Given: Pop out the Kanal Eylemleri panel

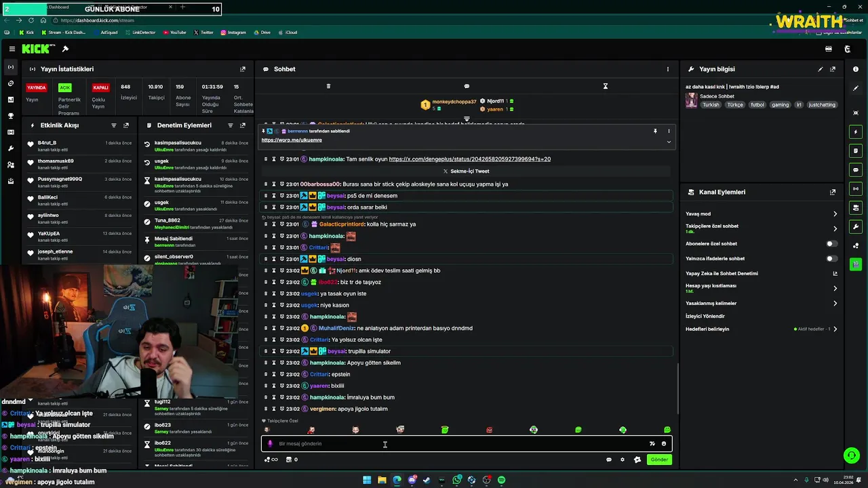Looking at the screenshot, I should (x=833, y=192).
